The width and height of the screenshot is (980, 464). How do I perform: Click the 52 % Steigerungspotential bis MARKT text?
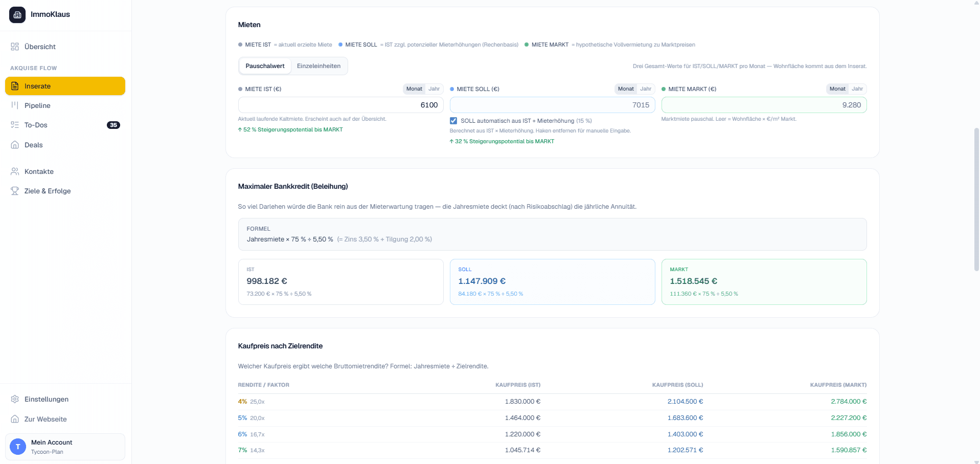pyautogui.click(x=290, y=130)
